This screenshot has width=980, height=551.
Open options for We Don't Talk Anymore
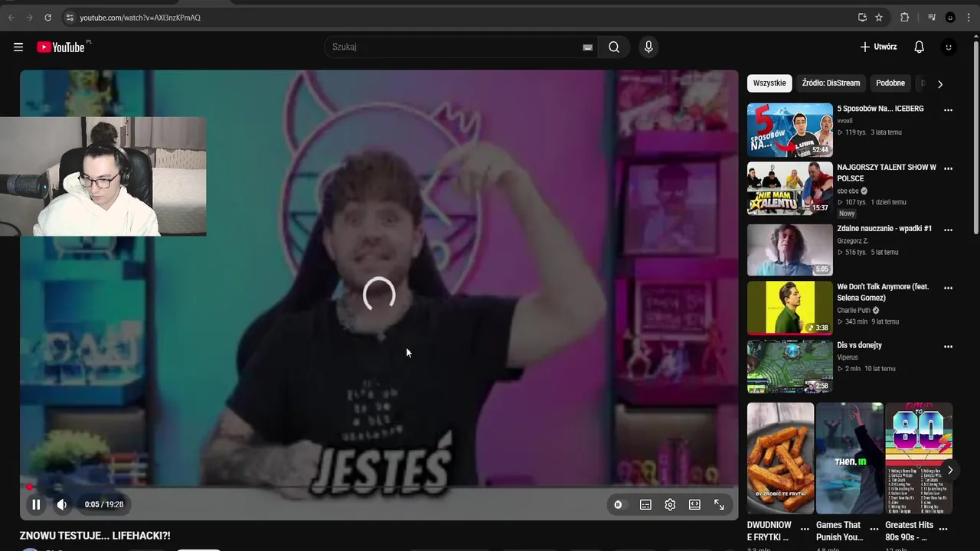click(948, 288)
